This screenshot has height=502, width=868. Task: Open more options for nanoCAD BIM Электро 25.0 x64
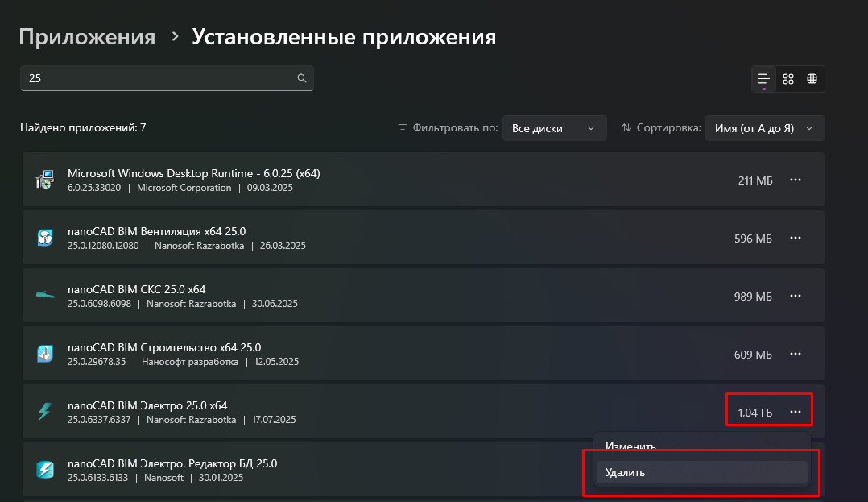pos(796,412)
